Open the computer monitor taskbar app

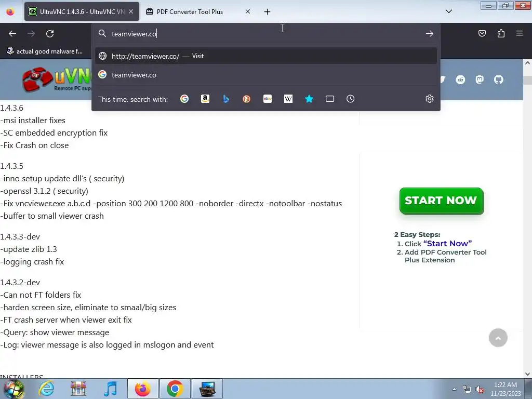tap(207, 389)
